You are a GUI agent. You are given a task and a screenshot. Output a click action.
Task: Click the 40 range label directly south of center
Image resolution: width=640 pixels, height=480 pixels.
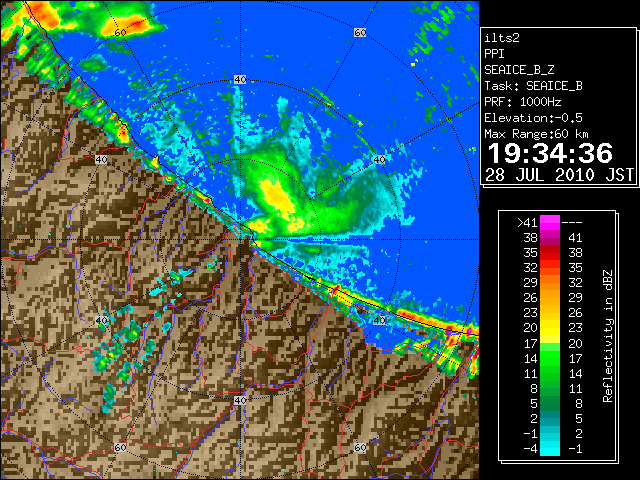click(x=240, y=400)
